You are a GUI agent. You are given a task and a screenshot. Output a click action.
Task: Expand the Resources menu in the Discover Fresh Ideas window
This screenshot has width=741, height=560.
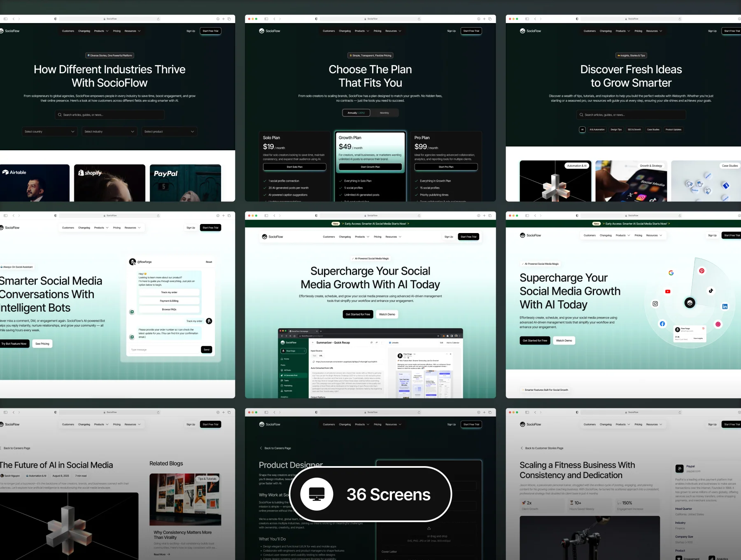pos(654,31)
